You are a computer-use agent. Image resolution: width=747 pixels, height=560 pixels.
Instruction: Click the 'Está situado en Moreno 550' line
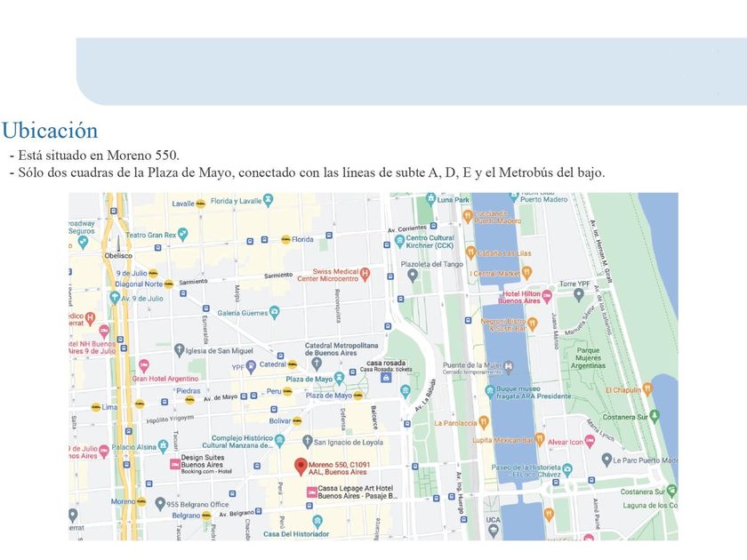94,156
